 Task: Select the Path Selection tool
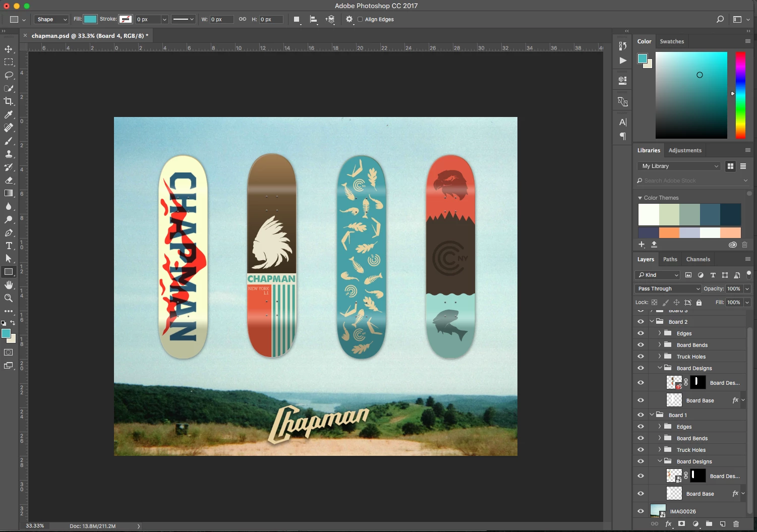point(9,259)
